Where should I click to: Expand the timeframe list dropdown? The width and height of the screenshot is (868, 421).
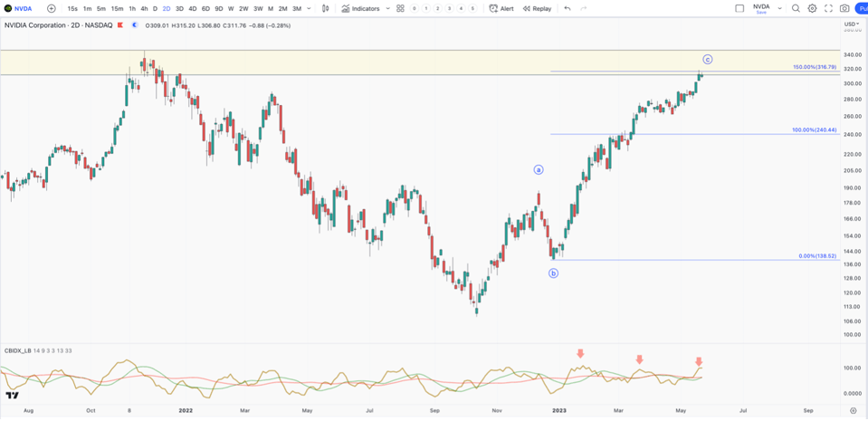coord(309,9)
